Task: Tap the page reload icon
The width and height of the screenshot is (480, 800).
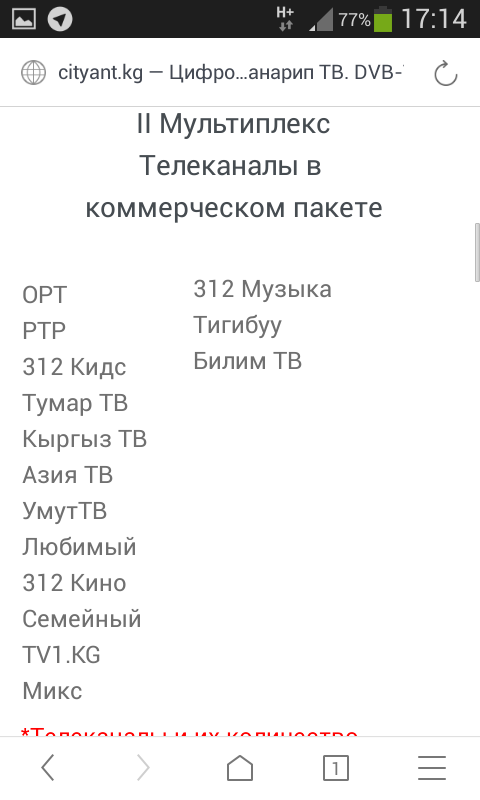Action: pyautogui.click(x=445, y=73)
